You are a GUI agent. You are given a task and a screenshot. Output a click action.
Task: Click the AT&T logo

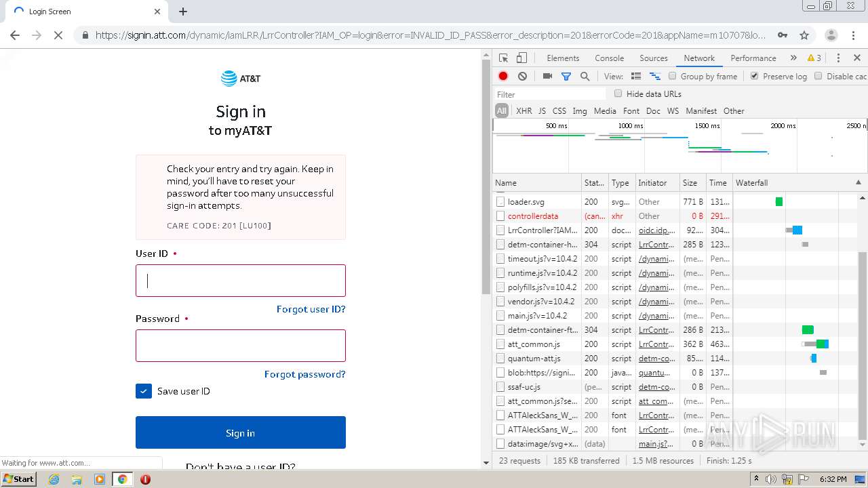[241, 79]
